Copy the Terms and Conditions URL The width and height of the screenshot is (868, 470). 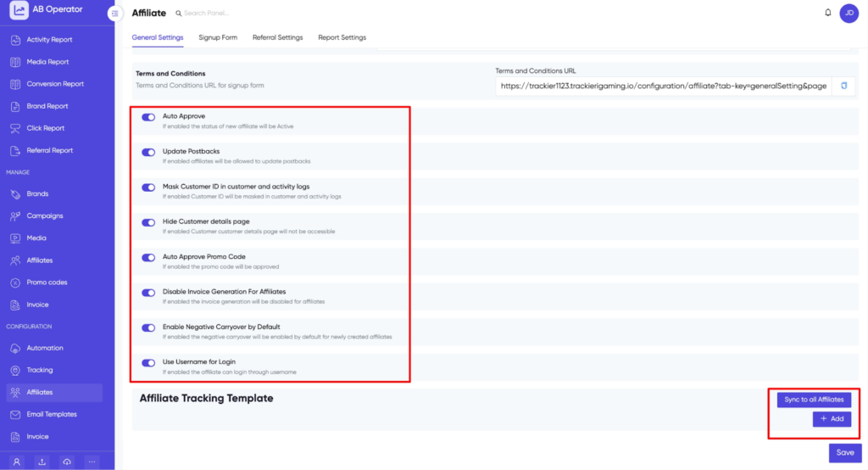(844, 86)
